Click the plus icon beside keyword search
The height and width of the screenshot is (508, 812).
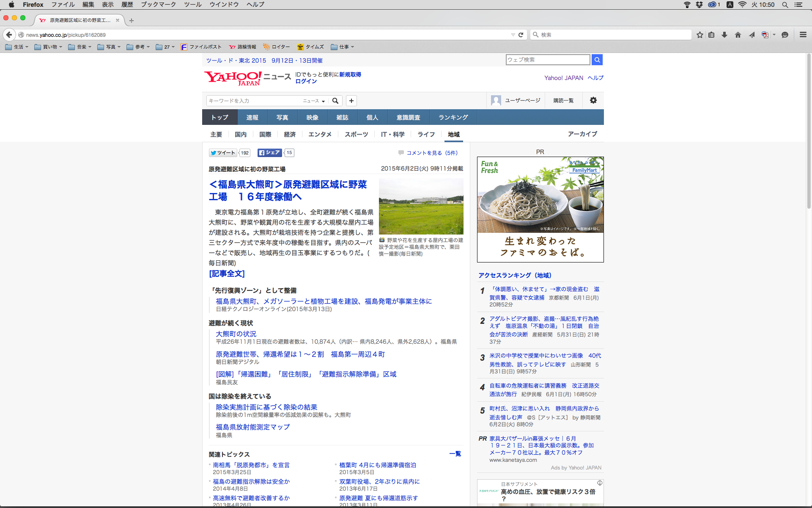pyautogui.click(x=351, y=101)
